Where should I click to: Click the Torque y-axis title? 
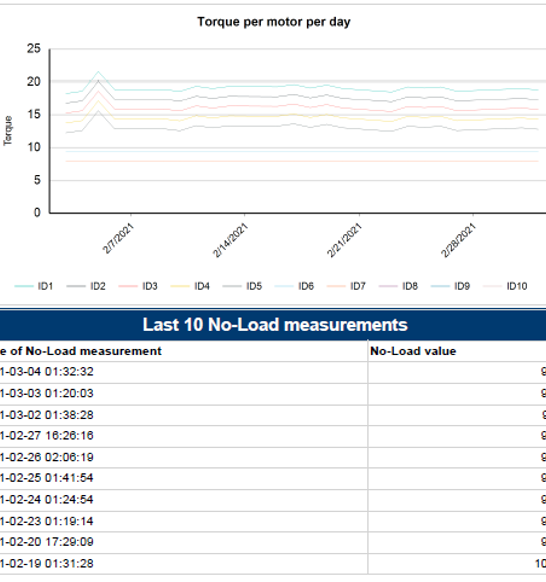(x=8, y=131)
